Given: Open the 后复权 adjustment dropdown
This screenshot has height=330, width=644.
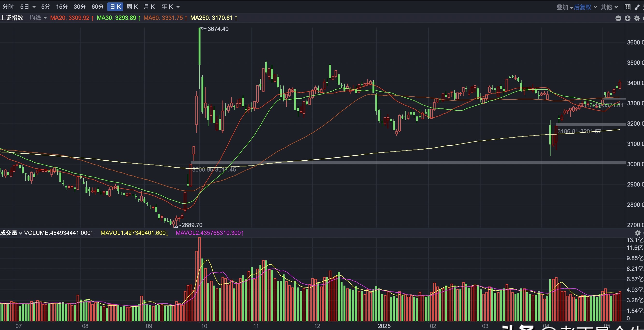Looking at the screenshot, I should click(585, 7).
